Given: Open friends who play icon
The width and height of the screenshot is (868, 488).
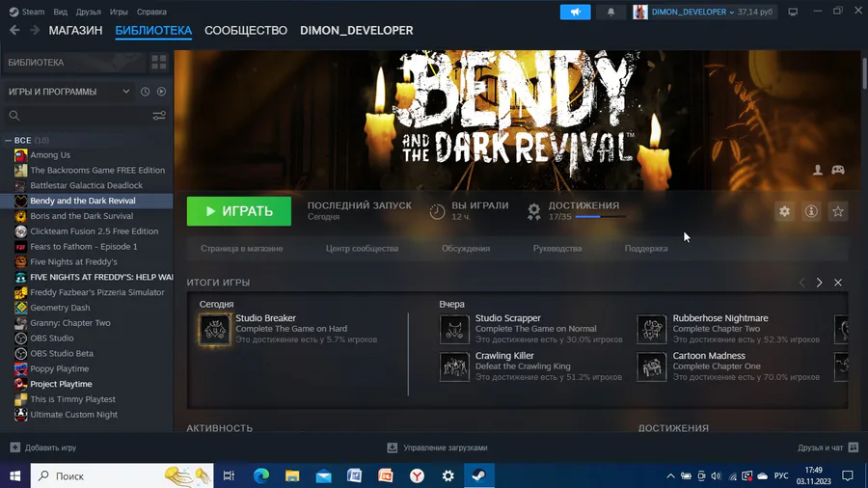Looking at the screenshot, I should point(818,170).
